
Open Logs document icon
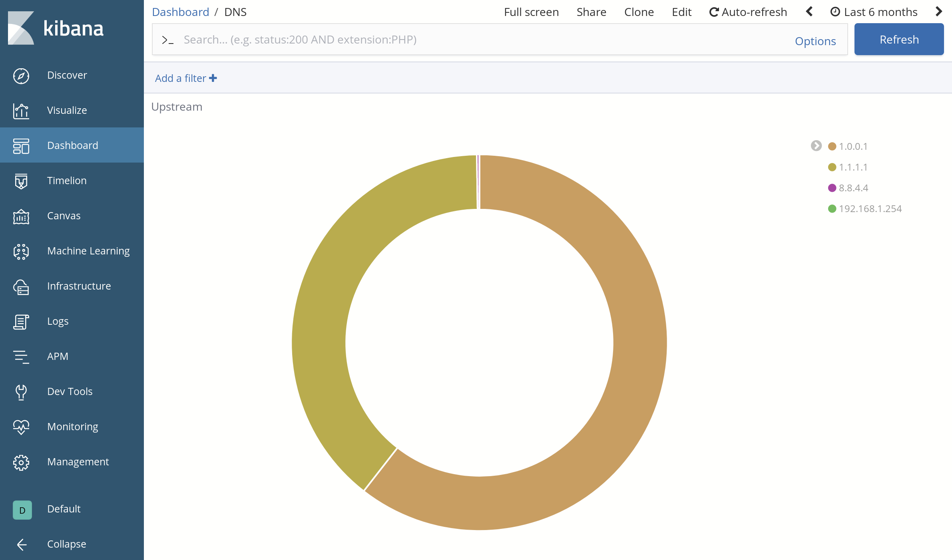pos(21,322)
